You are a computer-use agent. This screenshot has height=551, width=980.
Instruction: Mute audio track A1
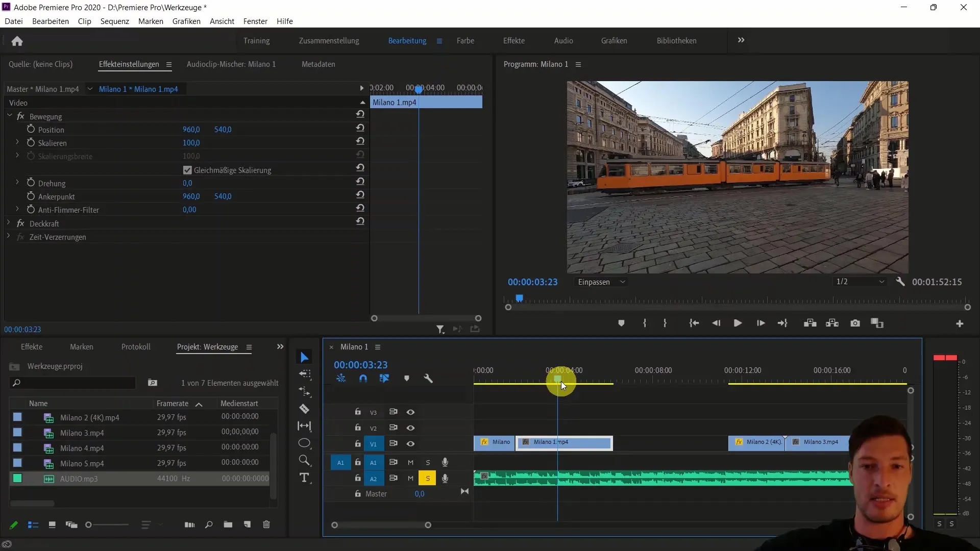(410, 463)
